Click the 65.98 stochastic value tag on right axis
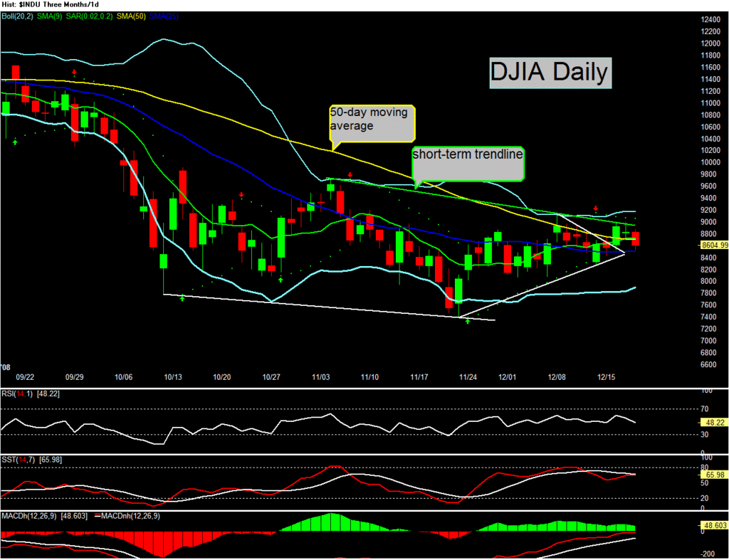The width and height of the screenshot is (729, 560). [x=714, y=475]
